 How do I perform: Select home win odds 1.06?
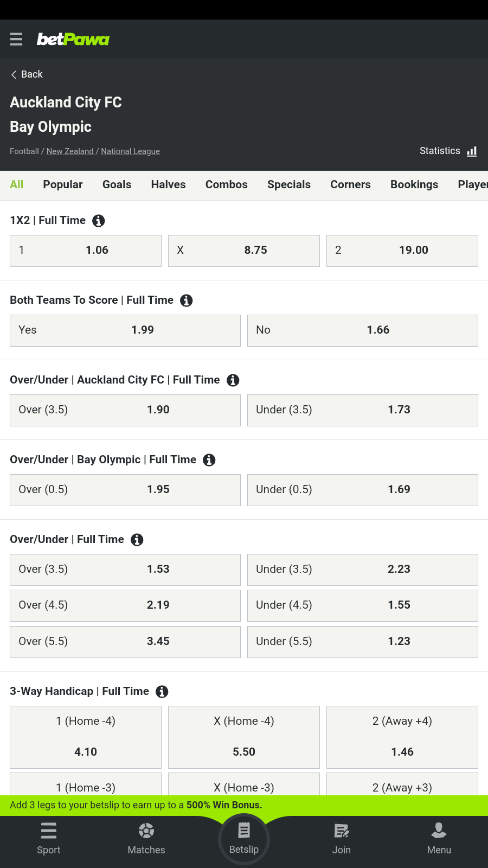pos(86,251)
